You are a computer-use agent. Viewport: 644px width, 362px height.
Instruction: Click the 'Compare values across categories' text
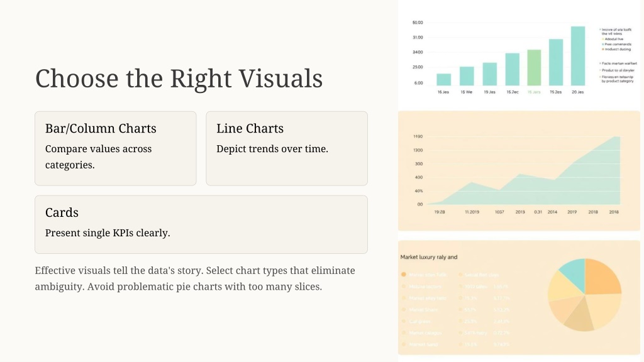[x=99, y=156]
